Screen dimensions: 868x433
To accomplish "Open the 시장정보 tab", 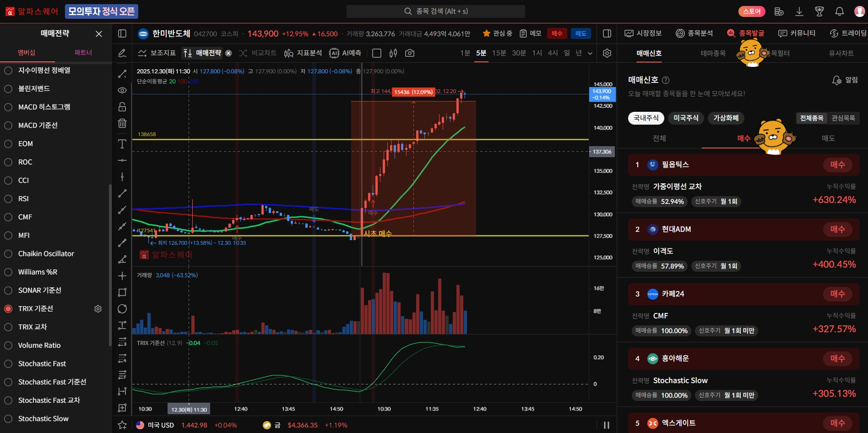I will click(643, 33).
